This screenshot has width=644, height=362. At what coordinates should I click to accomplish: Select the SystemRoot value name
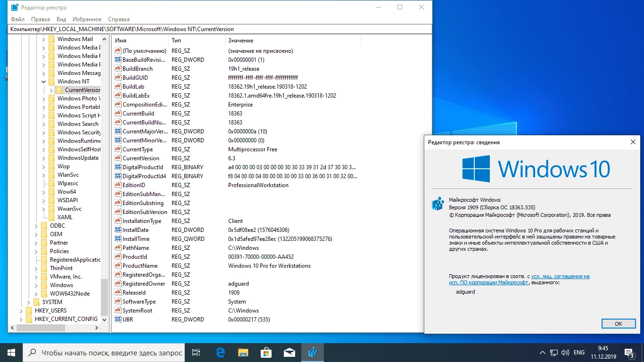[137, 311]
